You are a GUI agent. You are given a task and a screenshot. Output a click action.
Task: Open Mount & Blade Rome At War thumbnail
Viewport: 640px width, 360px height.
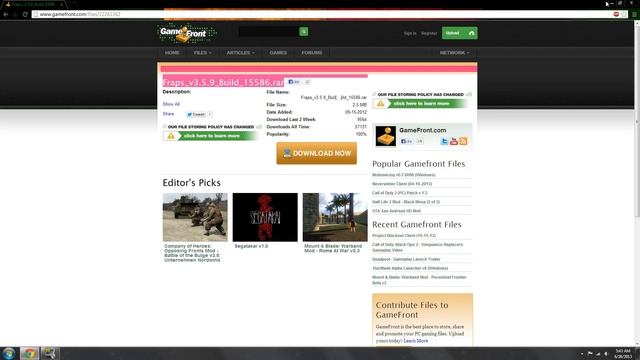pos(335,217)
